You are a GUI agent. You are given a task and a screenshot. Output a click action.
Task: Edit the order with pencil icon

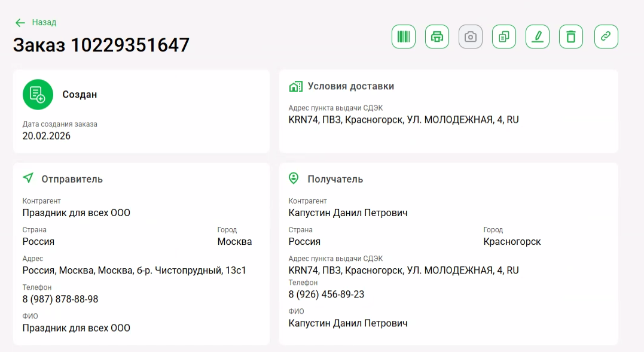pyautogui.click(x=538, y=37)
